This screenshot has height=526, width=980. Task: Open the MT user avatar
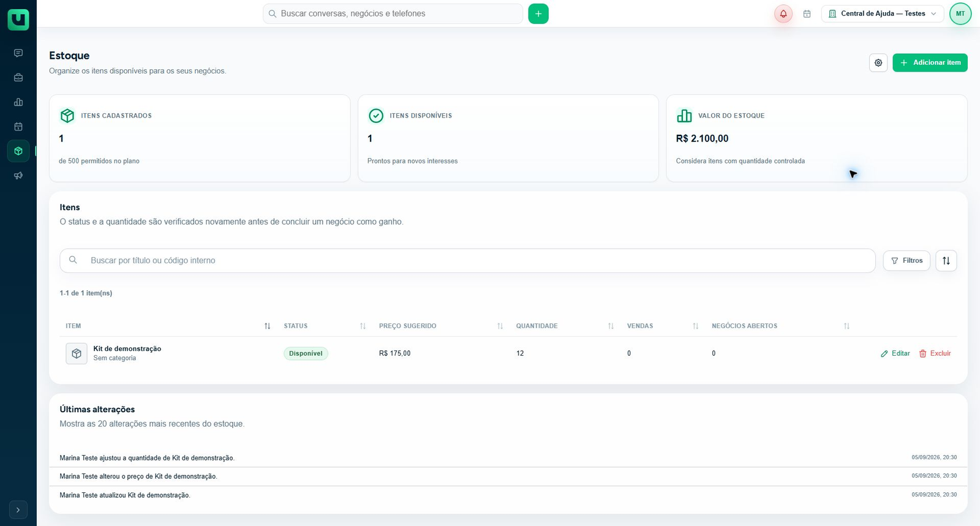[x=960, y=13]
